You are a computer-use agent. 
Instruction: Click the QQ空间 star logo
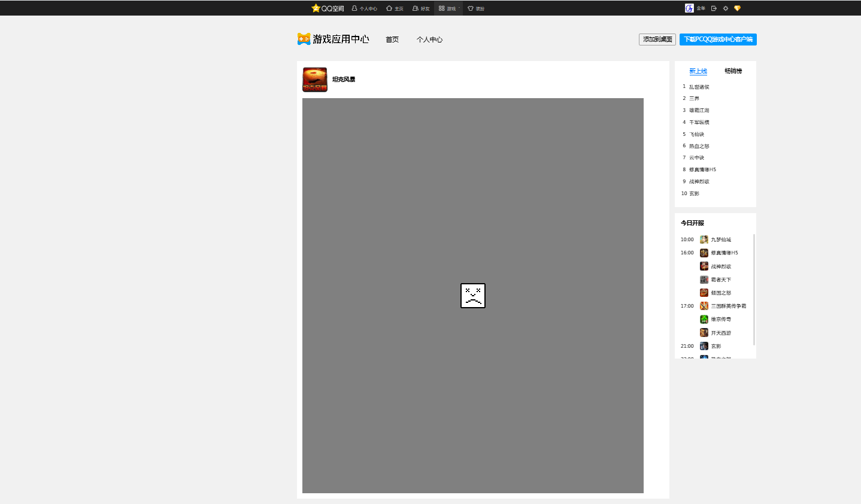316,8
